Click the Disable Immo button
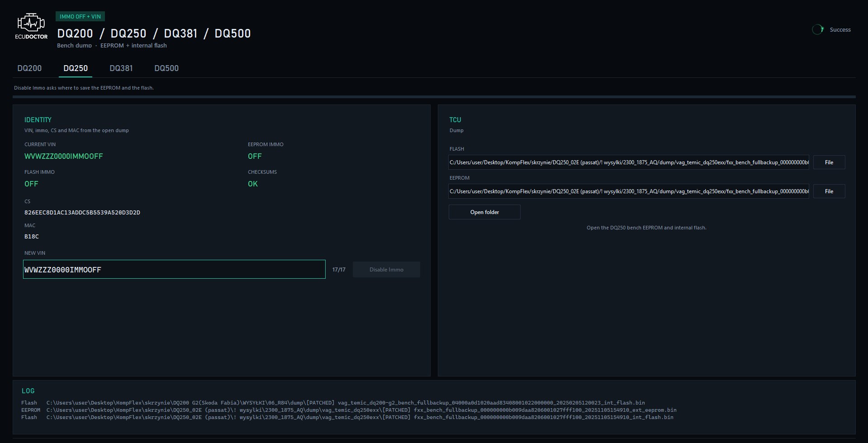Image resolution: width=868 pixels, height=443 pixels. coord(386,270)
